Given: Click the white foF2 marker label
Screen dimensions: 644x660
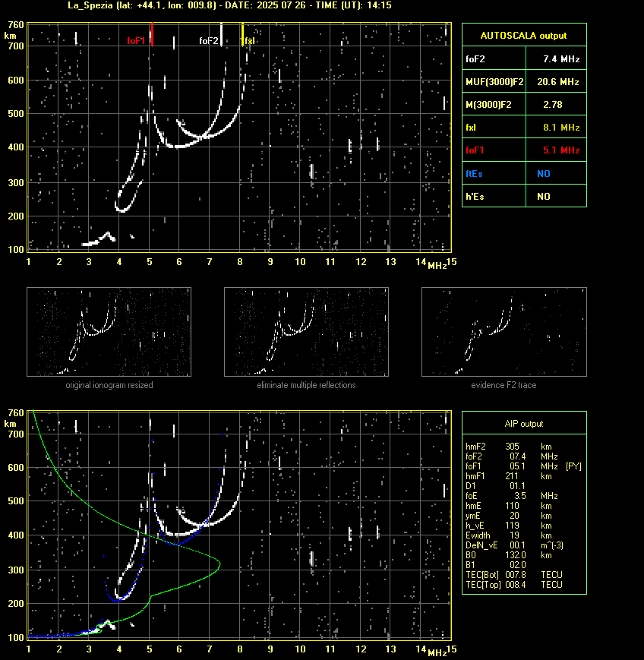Looking at the screenshot, I should pos(209,41).
